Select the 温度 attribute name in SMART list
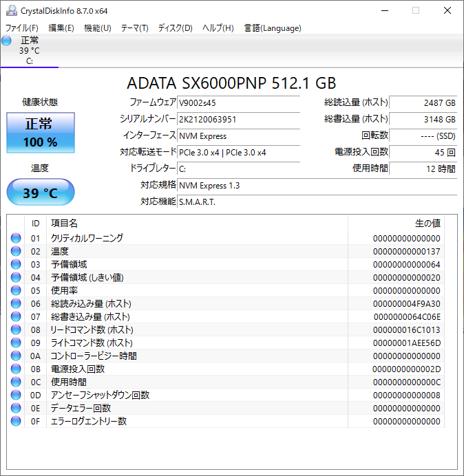Image resolution: width=464 pixels, height=476 pixels. click(x=60, y=251)
